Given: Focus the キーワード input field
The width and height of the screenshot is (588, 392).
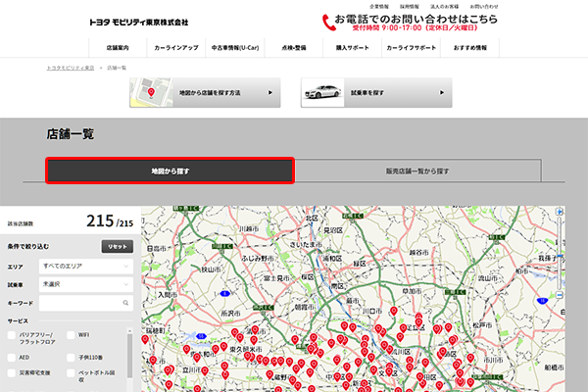Looking at the screenshot, I should click(x=86, y=303).
